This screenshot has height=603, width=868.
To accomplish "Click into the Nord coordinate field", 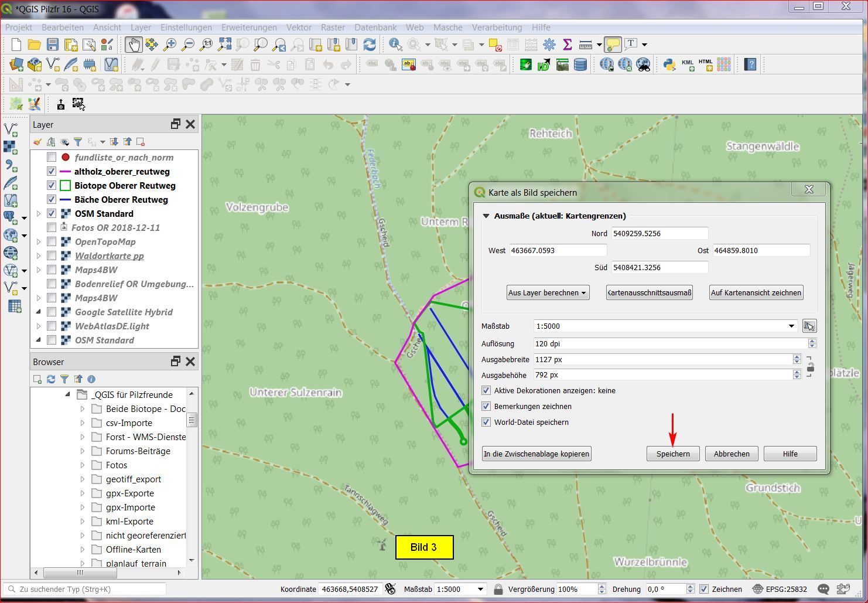I will point(659,234).
